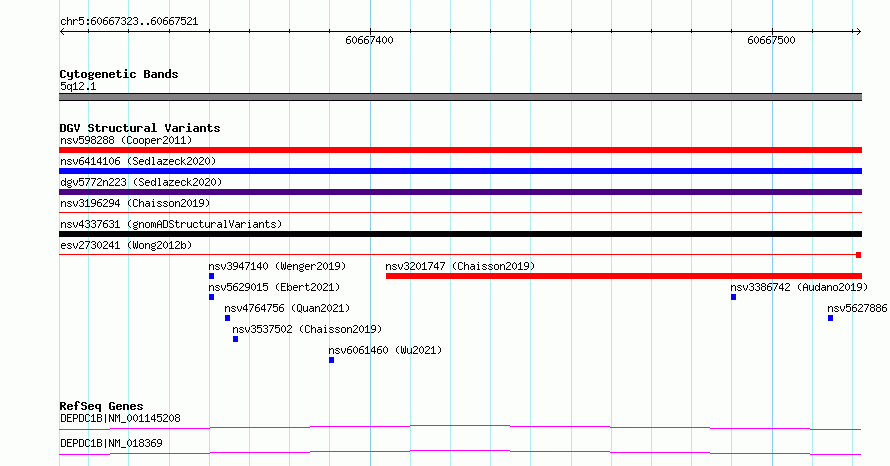Open the dgv5772n223 (Sedlazeck2020) label
Image resolution: width=890 pixels, height=466 pixels.
(141, 182)
